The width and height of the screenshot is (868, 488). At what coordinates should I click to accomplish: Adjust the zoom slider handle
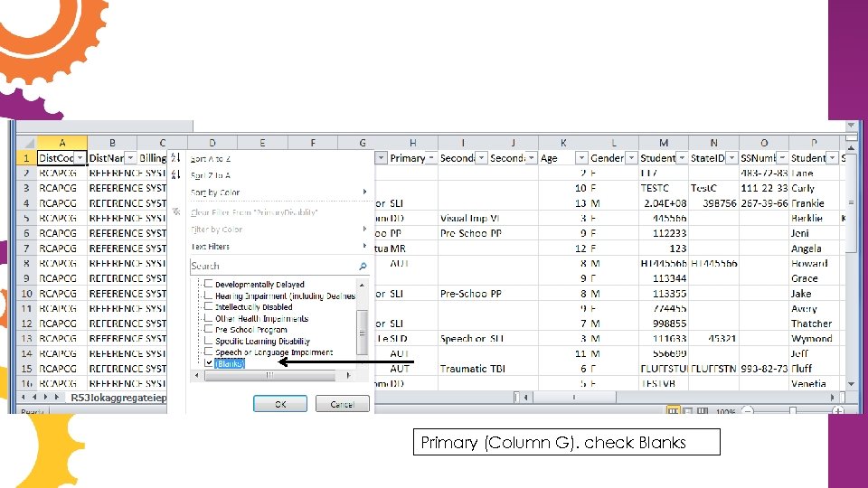(793, 411)
